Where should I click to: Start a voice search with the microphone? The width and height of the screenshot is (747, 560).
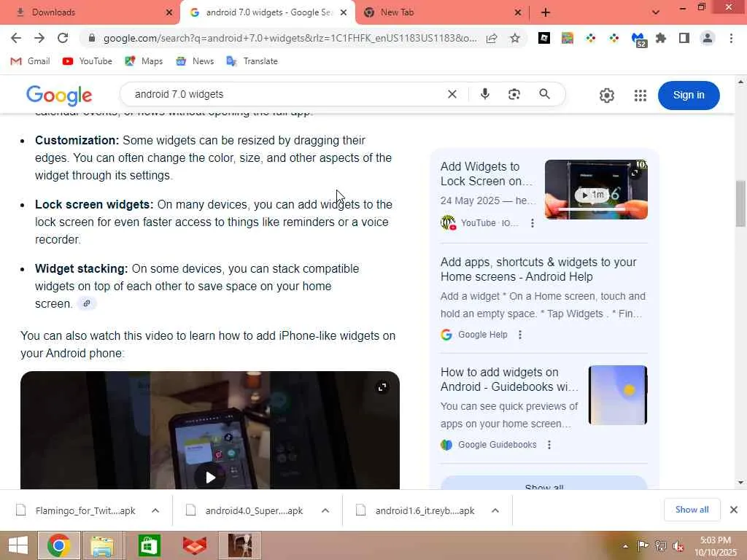click(485, 94)
